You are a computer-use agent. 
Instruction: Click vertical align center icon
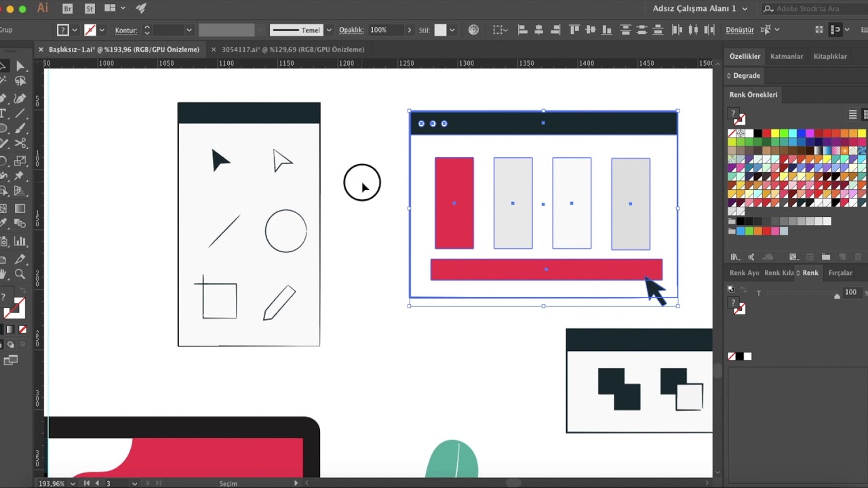click(x=591, y=30)
